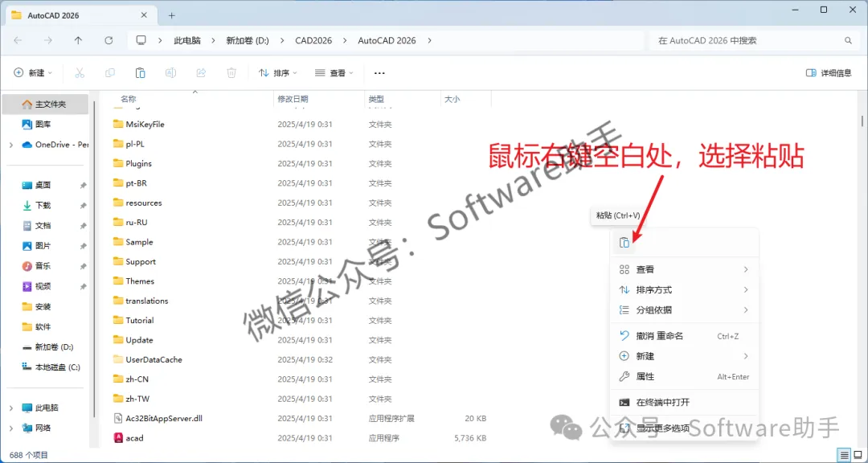The width and height of the screenshot is (868, 463).
Task: Open 主文件夹 home in sidebar
Action: [x=45, y=104]
